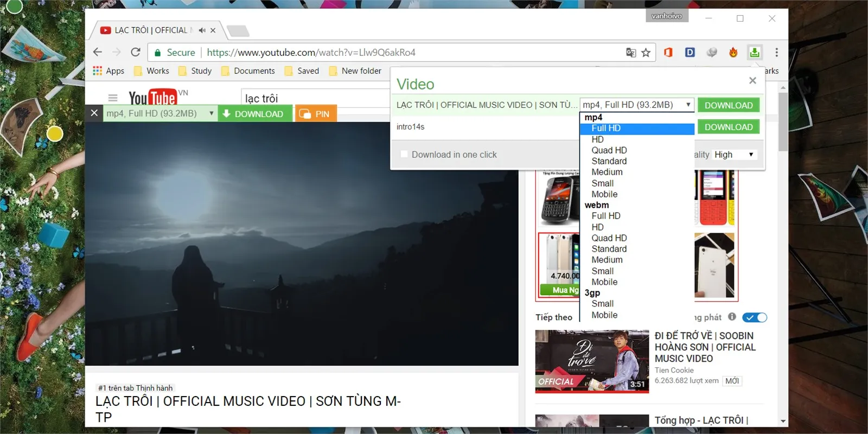
Task: Open the Saved bookmark folder
Action: coord(302,71)
